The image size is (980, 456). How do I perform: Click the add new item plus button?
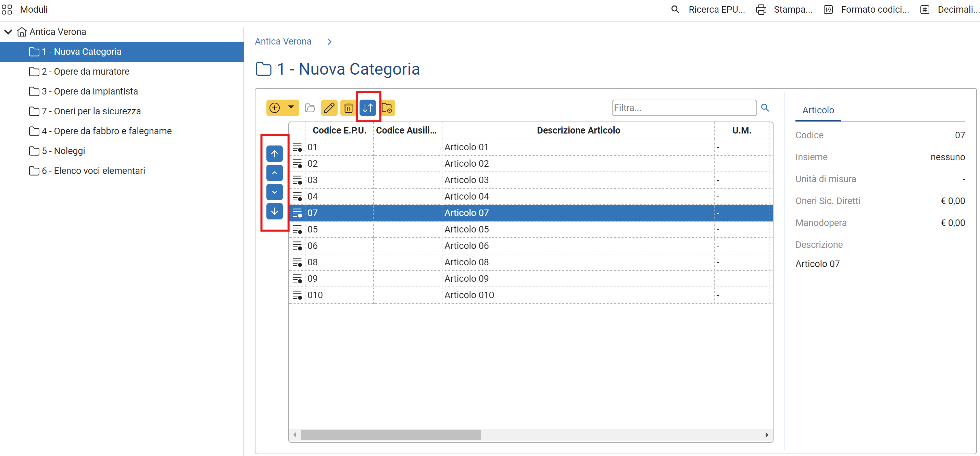274,107
